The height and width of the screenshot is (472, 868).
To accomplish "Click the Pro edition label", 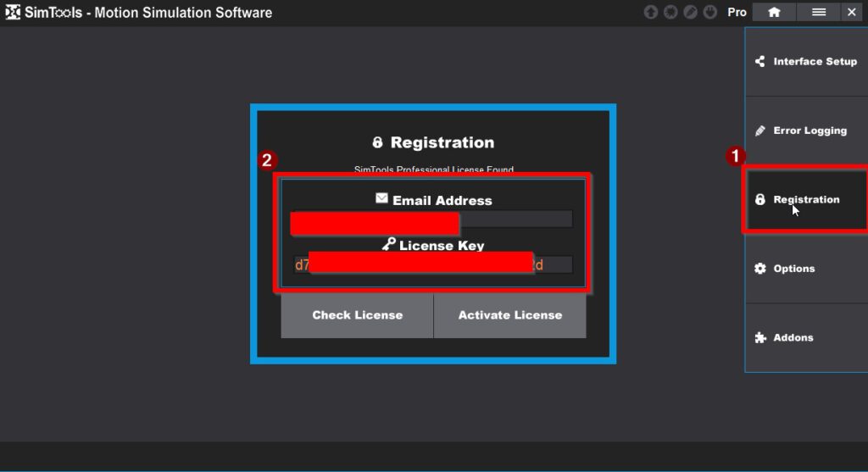I will pos(737,12).
